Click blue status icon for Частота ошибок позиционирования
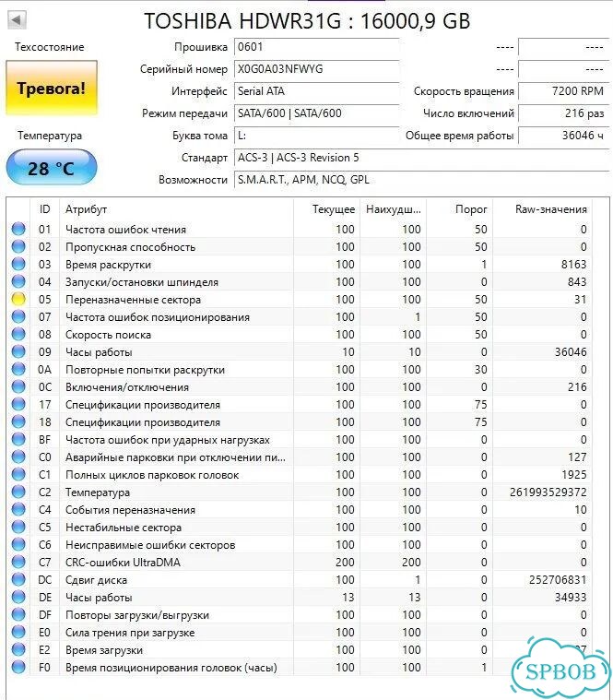This screenshot has height=700, width=613. tap(18, 316)
